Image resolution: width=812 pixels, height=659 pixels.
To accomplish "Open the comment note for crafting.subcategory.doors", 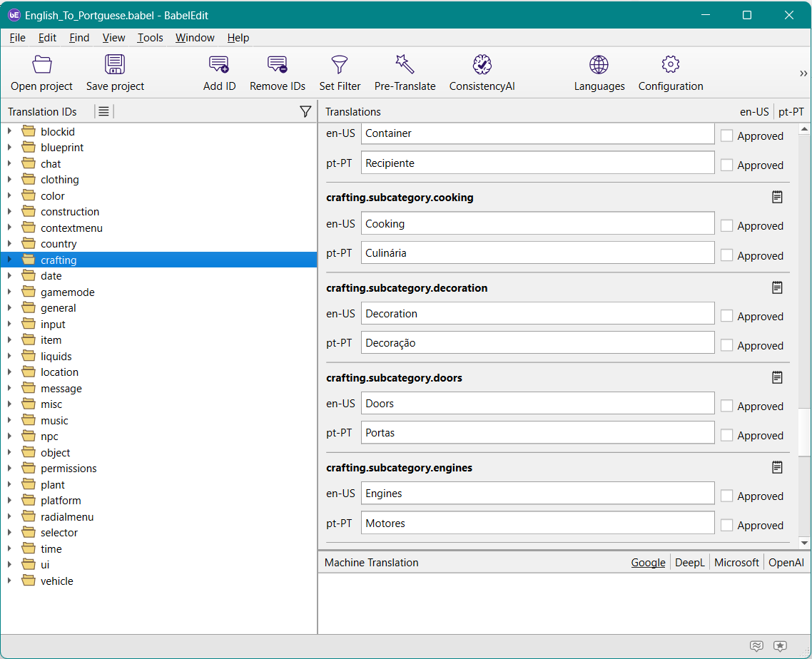I will (x=777, y=377).
